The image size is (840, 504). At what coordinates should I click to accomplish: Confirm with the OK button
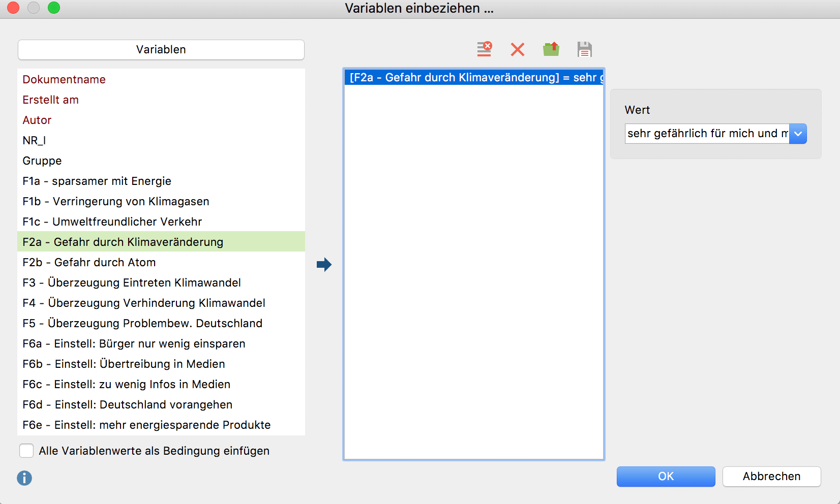pyautogui.click(x=666, y=477)
